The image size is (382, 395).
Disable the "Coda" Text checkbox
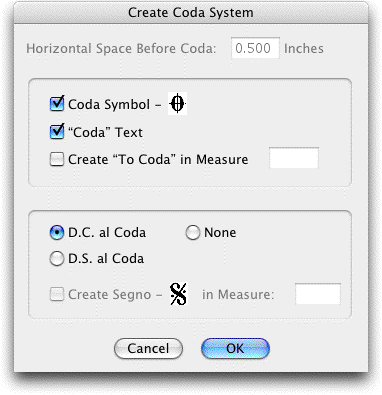pyautogui.click(x=57, y=131)
